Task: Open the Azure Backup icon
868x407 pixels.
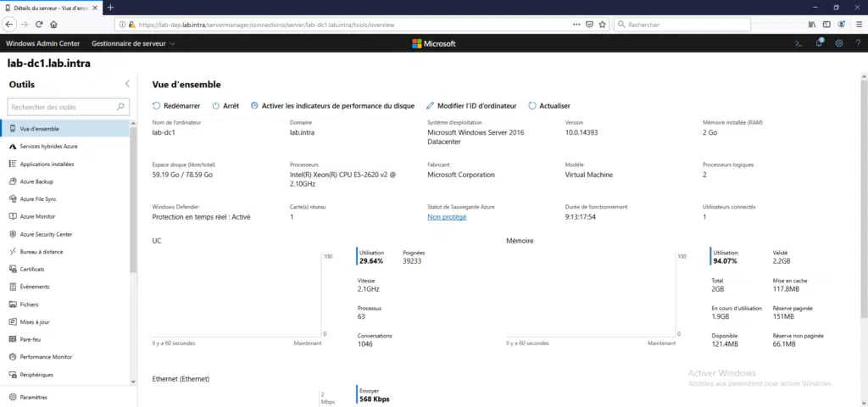Action: pyautogui.click(x=13, y=181)
